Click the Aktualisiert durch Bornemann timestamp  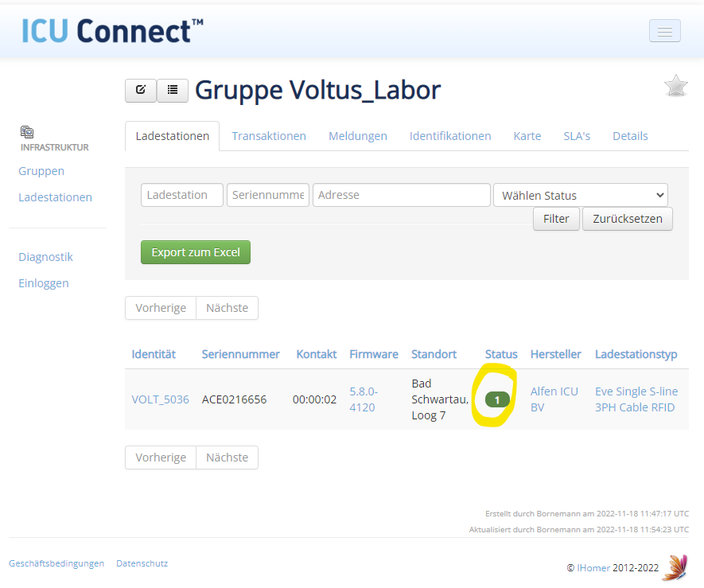(579, 530)
